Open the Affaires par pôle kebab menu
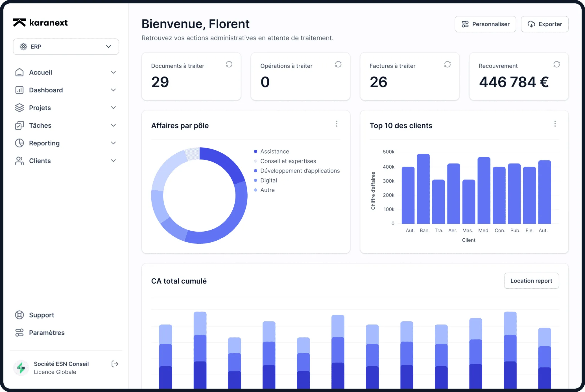Viewport: 585px width, 392px height. [x=337, y=124]
